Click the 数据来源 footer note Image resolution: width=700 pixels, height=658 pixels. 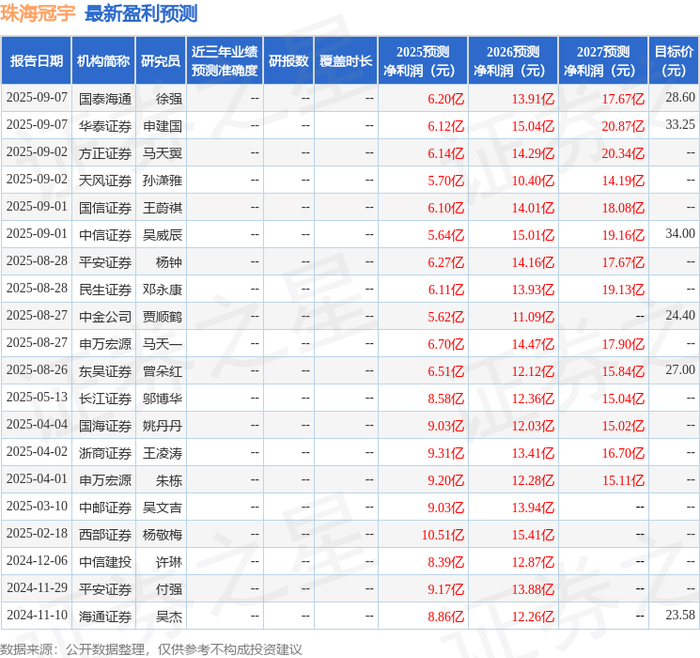151,650
